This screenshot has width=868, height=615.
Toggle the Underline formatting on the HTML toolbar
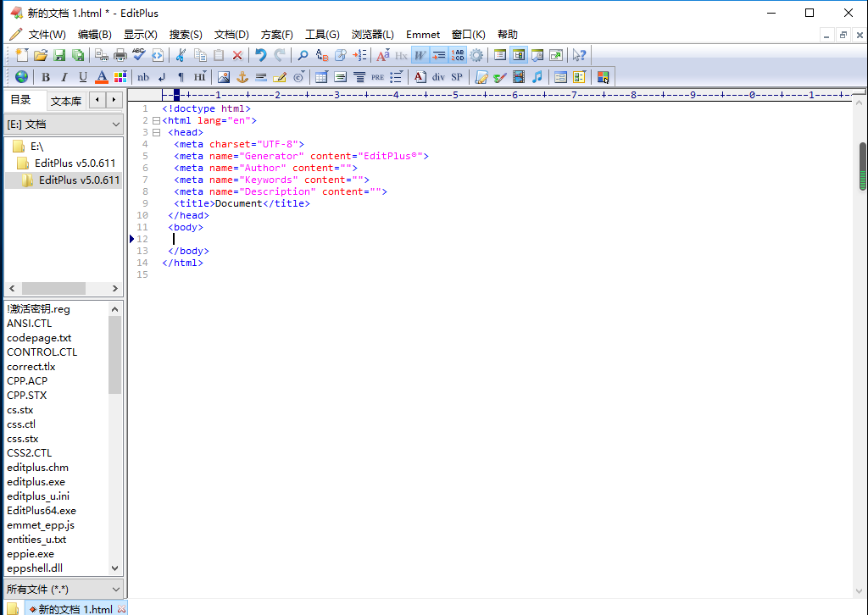(81, 77)
